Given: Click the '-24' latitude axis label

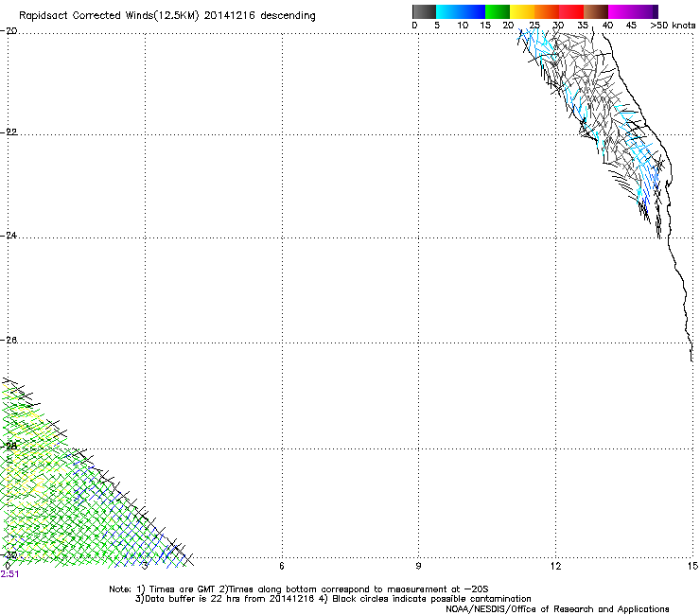Looking at the screenshot, I should click(9, 236).
